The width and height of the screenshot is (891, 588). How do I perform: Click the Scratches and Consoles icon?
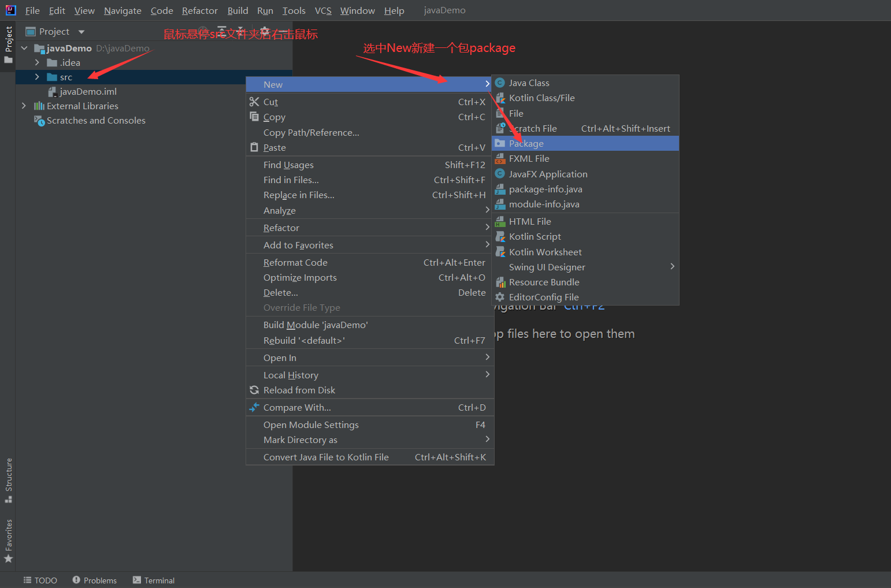(x=39, y=120)
